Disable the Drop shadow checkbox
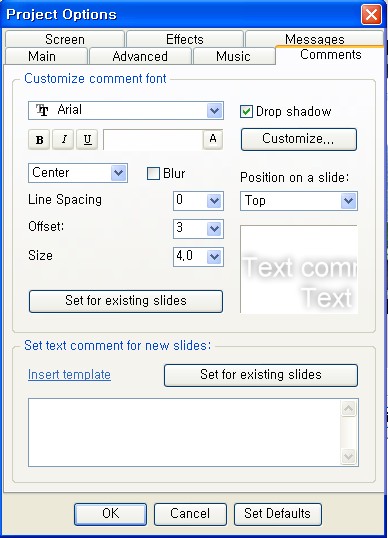Screen dimensions: 388x538 click(246, 112)
